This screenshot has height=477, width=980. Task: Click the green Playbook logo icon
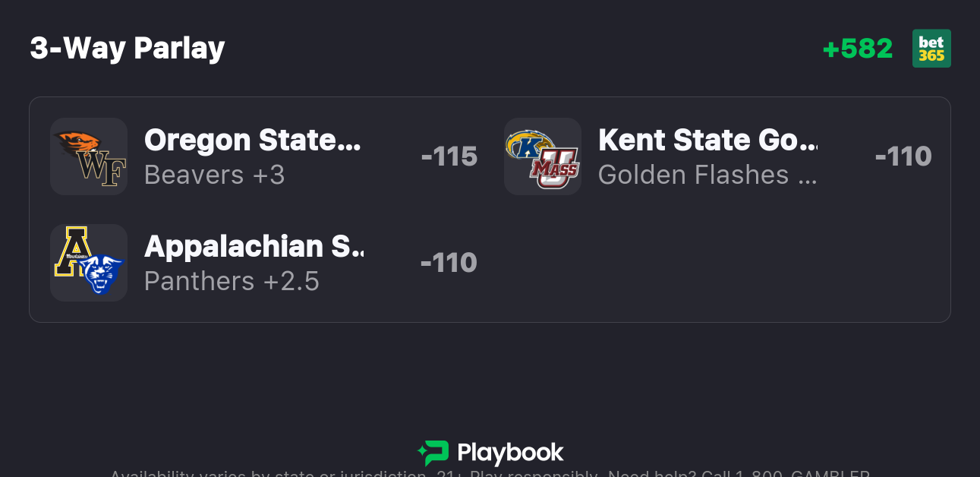[433, 453]
